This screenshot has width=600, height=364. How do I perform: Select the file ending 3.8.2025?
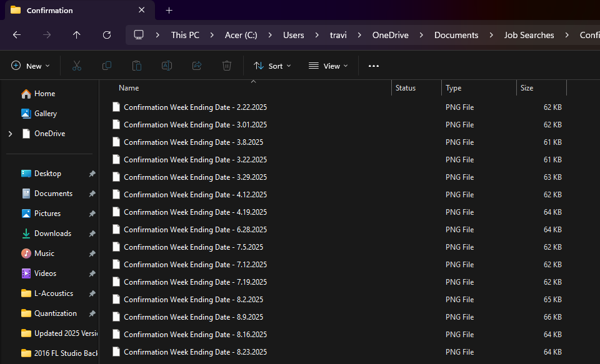(x=194, y=142)
